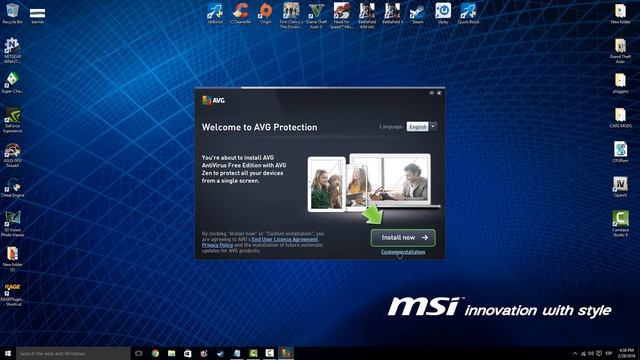Viewport: 640px width, 360px height.
Task: Open the CCleaner desktop shortcut
Action: coord(241,13)
